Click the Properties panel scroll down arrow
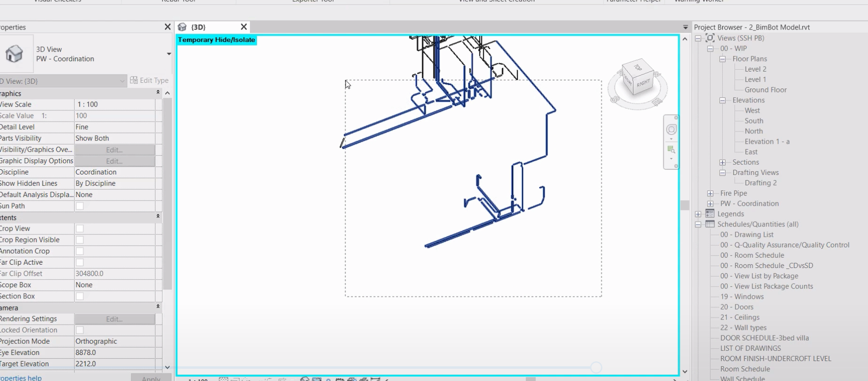This screenshot has height=381, width=868. pos(168,367)
